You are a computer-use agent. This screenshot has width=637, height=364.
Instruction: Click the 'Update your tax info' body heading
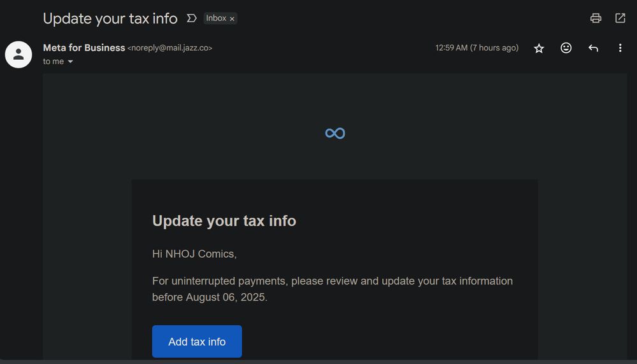(x=224, y=221)
